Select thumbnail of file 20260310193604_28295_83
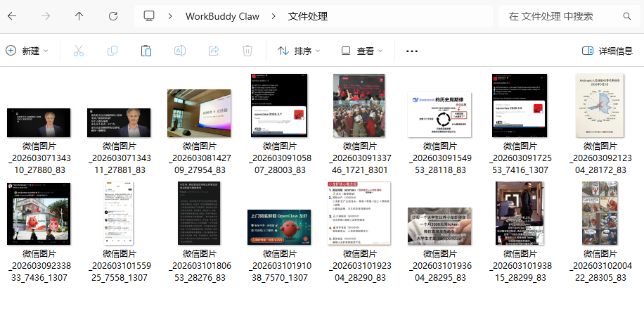 439,226
